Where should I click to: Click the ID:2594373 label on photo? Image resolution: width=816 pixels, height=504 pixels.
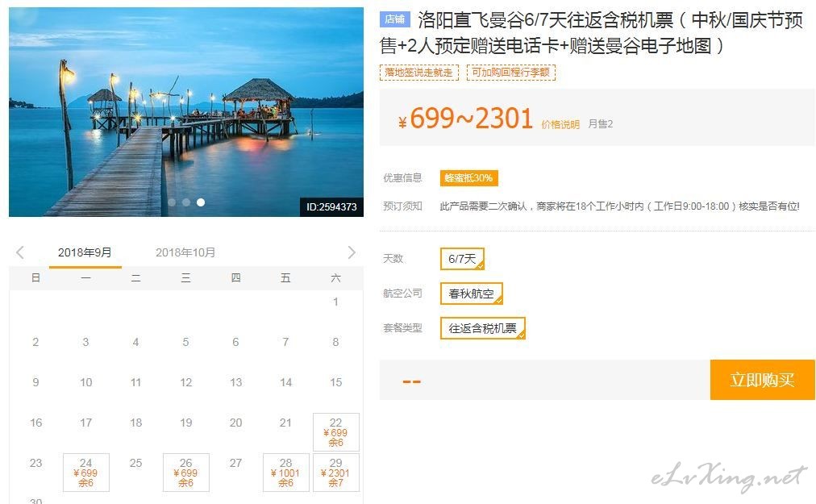point(331,206)
